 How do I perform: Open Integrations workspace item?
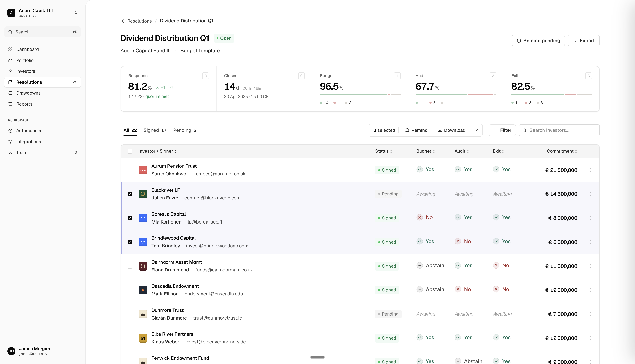(42, 142)
